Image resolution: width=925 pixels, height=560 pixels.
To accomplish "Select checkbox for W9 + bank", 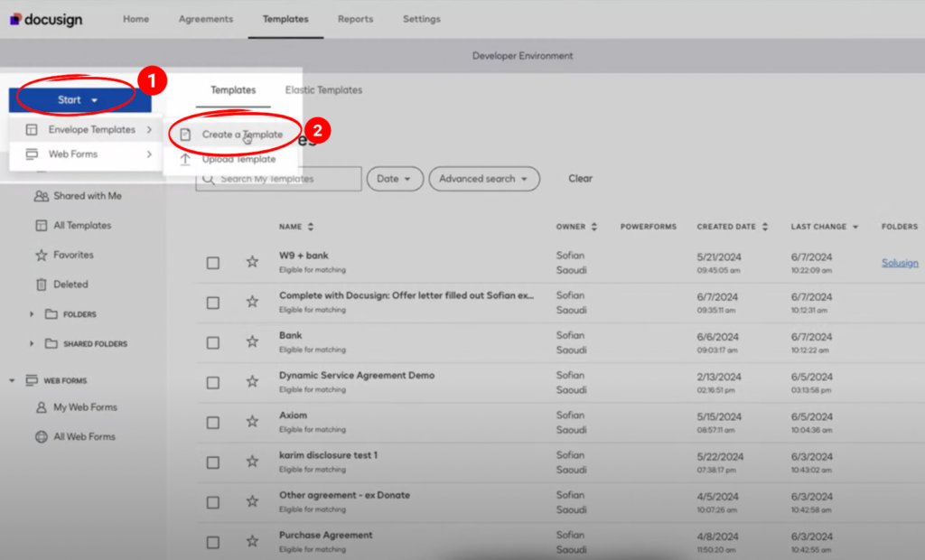I will pyautogui.click(x=213, y=263).
